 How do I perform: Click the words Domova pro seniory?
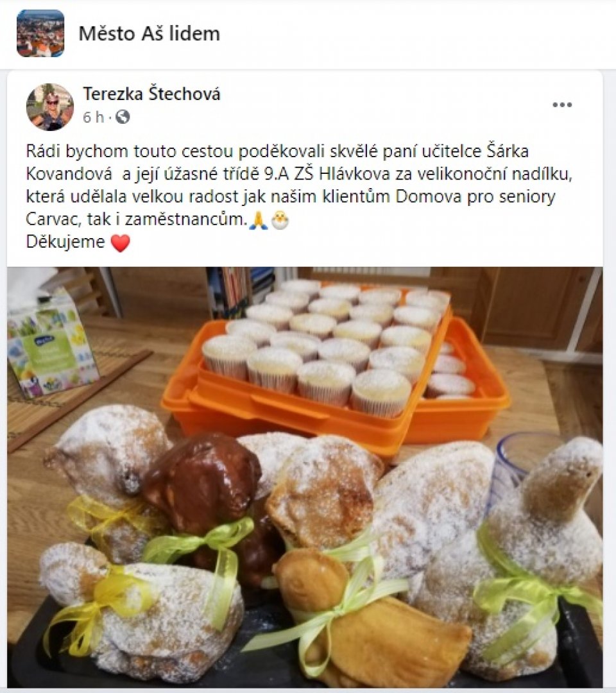[475, 196]
